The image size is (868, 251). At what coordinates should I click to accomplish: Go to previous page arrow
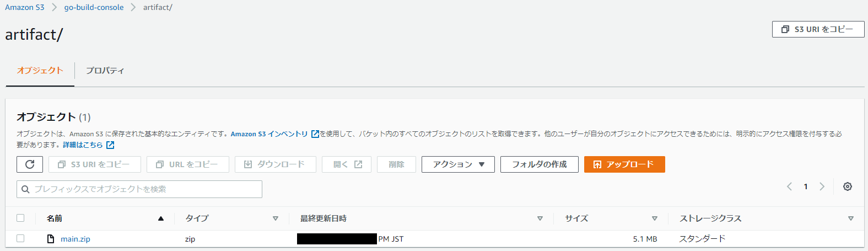click(789, 186)
